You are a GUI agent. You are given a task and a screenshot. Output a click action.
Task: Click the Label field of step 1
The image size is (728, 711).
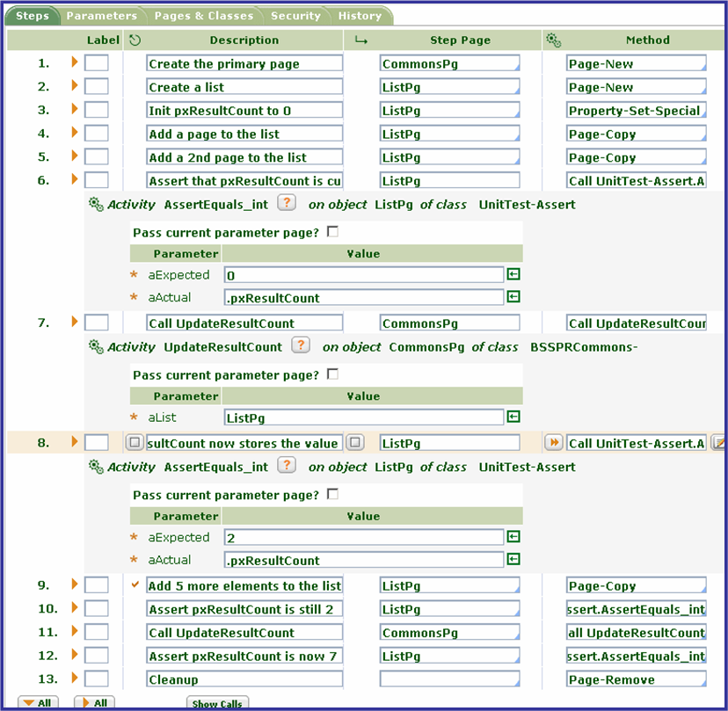click(x=96, y=62)
